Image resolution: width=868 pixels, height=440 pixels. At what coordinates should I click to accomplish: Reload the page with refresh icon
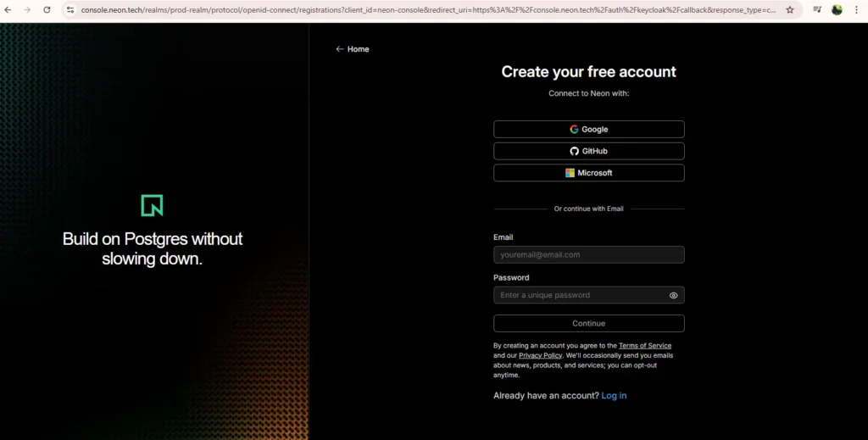(x=47, y=10)
